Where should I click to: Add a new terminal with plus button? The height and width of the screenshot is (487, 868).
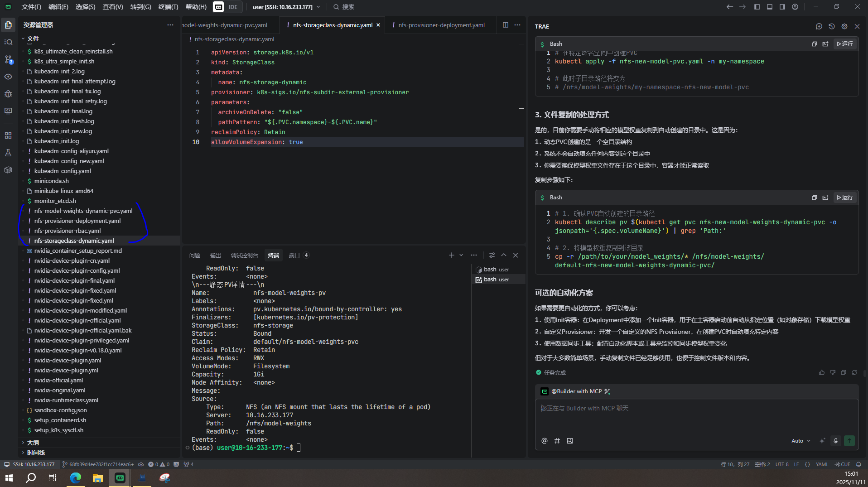pos(451,255)
